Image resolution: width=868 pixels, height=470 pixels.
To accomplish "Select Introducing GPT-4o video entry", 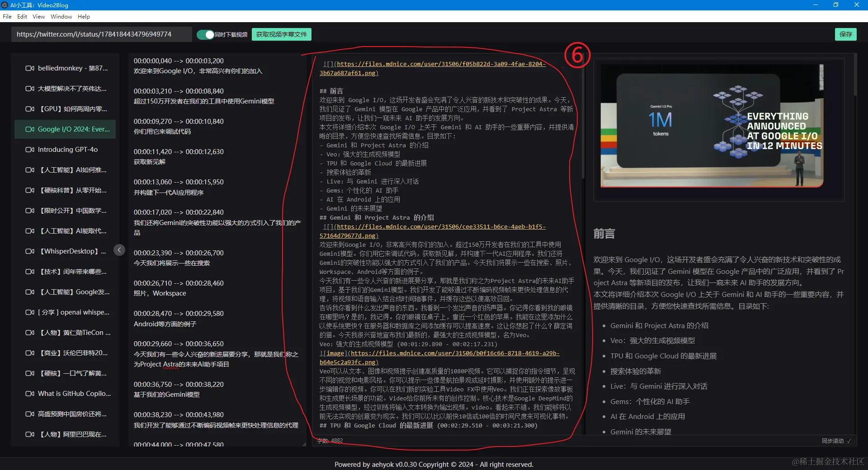I will point(65,150).
